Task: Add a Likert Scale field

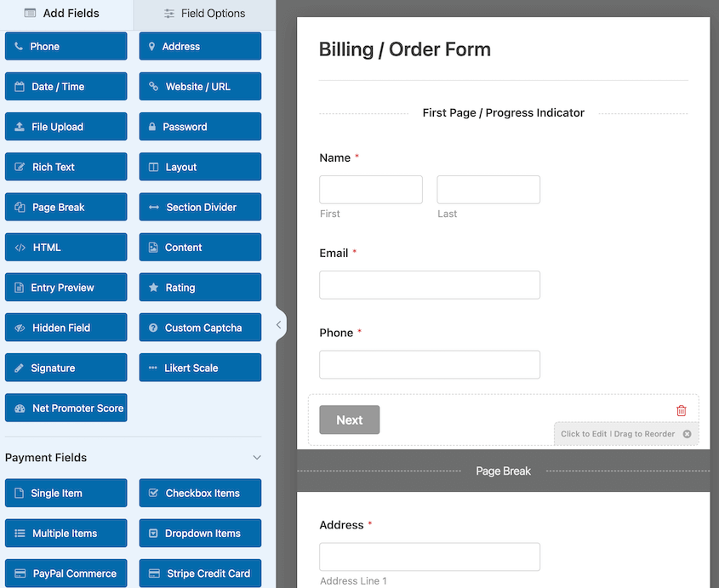Action: click(199, 367)
